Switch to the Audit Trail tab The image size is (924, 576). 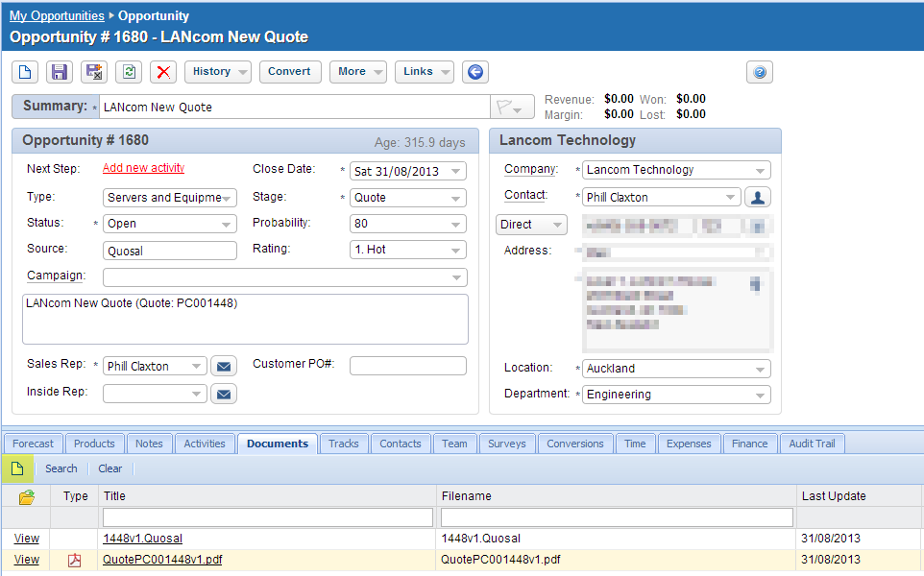[x=812, y=444]
